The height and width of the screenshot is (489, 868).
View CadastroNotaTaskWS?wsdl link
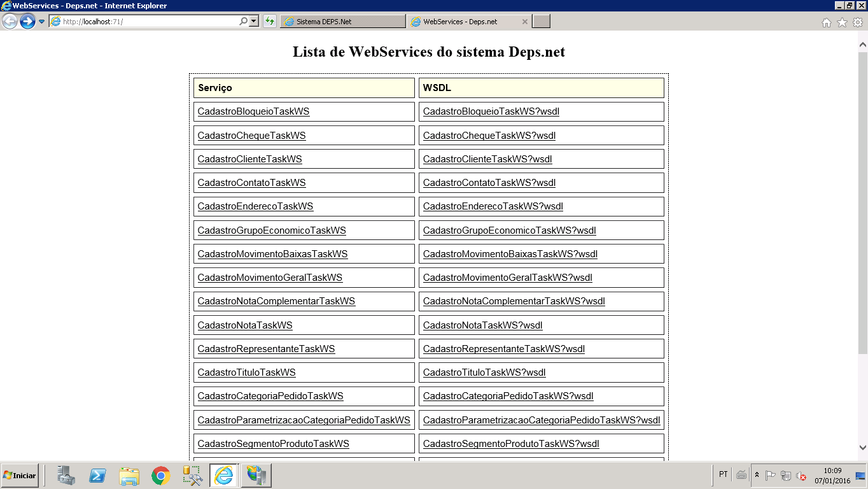(x=483, y=325)
